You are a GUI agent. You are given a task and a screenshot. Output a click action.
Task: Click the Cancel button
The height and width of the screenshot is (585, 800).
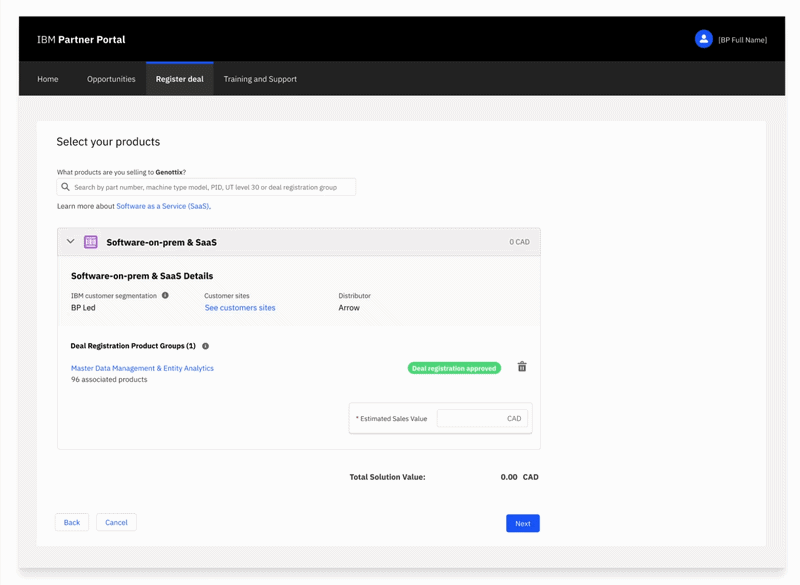(116, 522)
